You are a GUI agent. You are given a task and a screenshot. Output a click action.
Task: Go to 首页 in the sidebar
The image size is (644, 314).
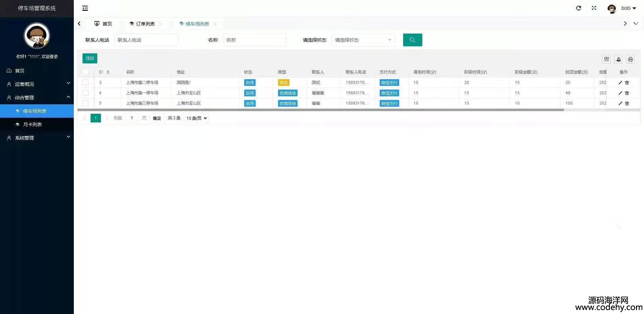click(37, 71)
